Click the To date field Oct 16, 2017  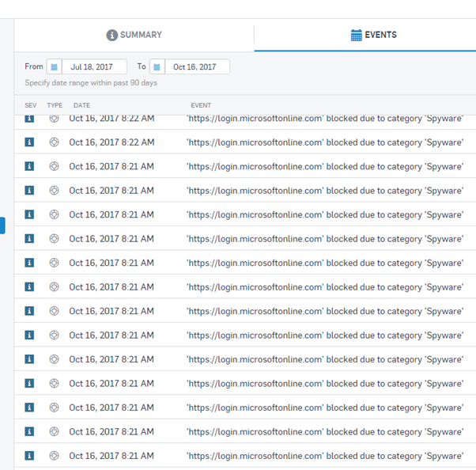tap(198, 66)
